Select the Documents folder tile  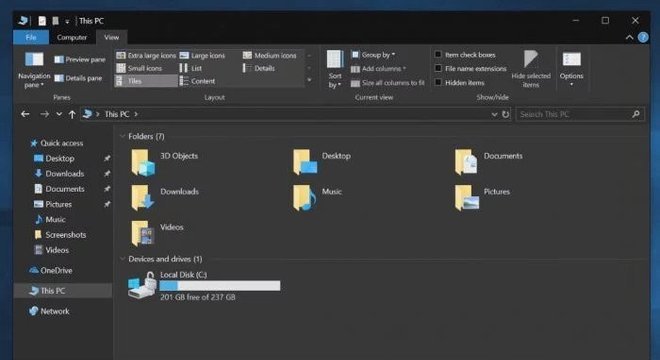point(489,162)
